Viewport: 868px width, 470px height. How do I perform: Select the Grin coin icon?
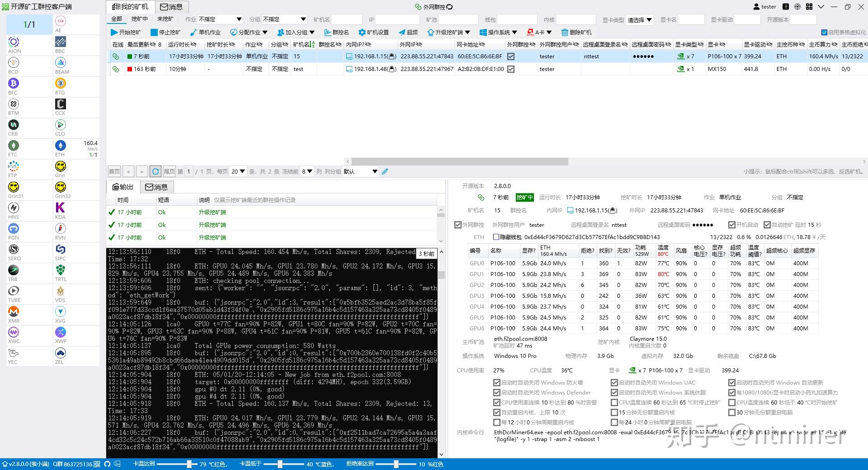point(61,166)
